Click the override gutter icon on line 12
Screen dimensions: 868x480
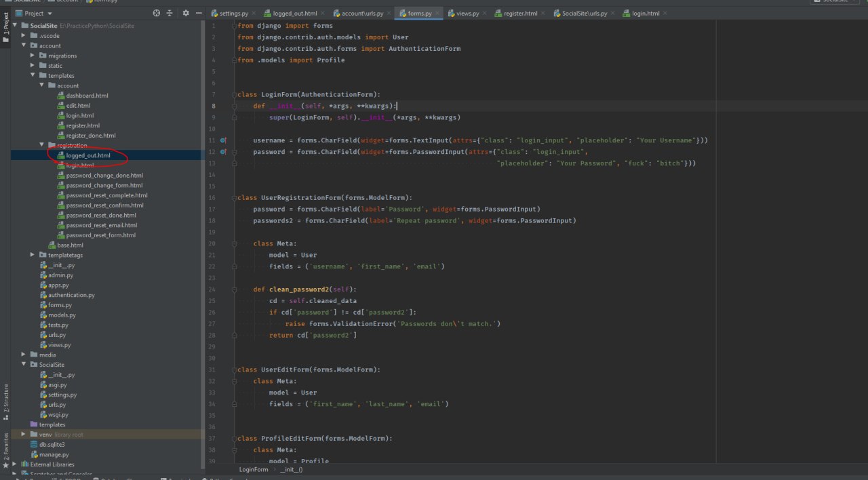pos(223,152)
